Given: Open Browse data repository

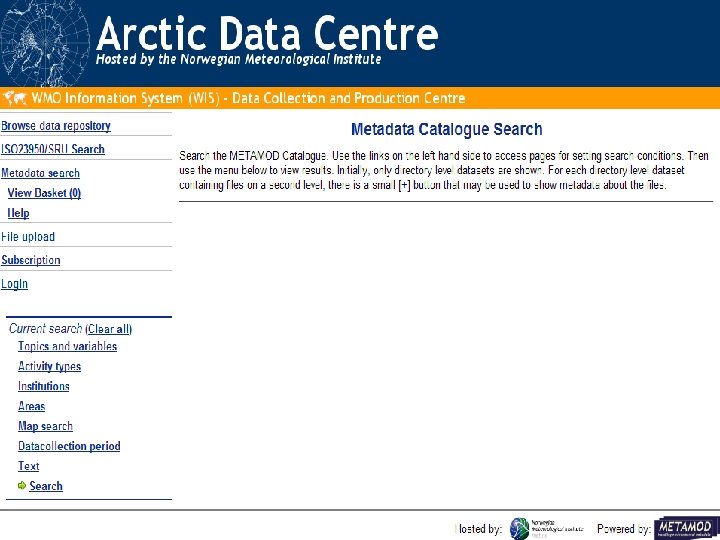Looking at the screenshot, I should 56,126.
